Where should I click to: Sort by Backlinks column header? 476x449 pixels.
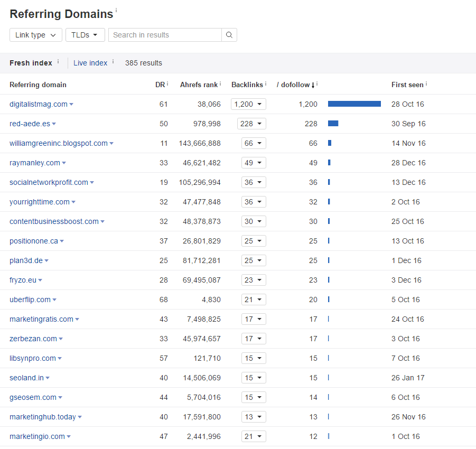click(x=247, y=85)
